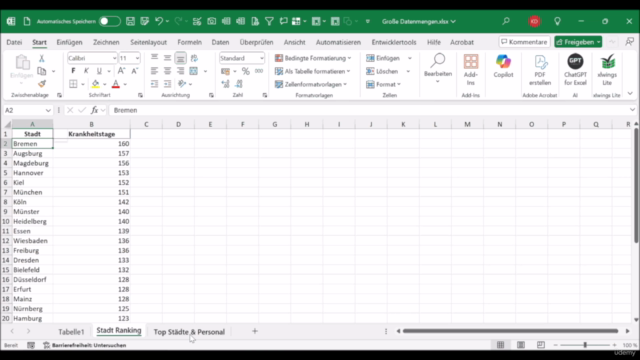Open ChatGPT for Excel add-in

(x=575, y=70)
